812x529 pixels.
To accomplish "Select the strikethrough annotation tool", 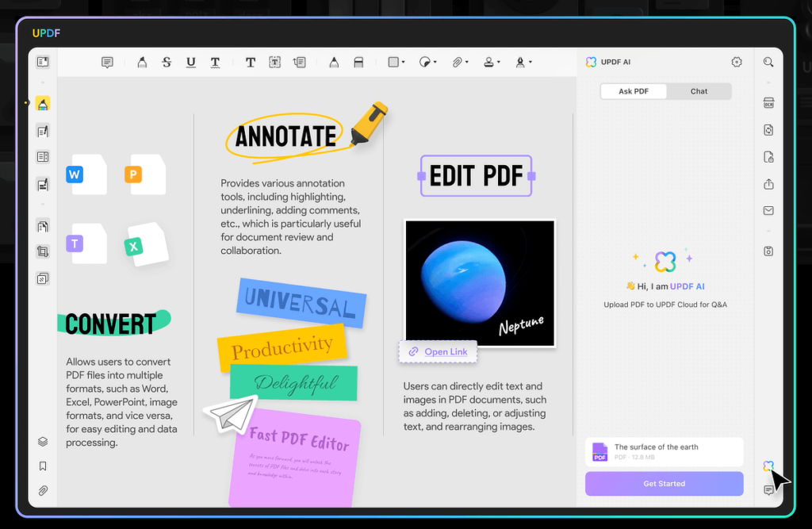I will tap(167, 62).
